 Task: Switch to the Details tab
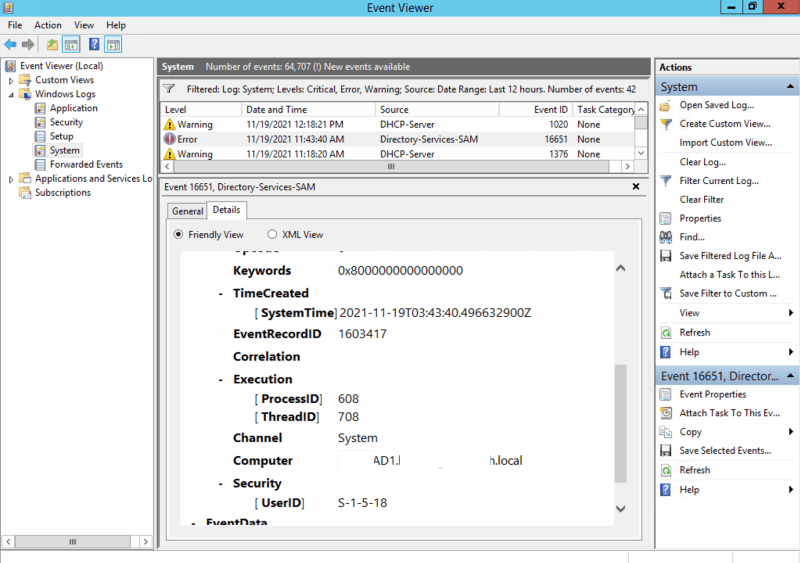pyautogui.click(x=227, y=210)
